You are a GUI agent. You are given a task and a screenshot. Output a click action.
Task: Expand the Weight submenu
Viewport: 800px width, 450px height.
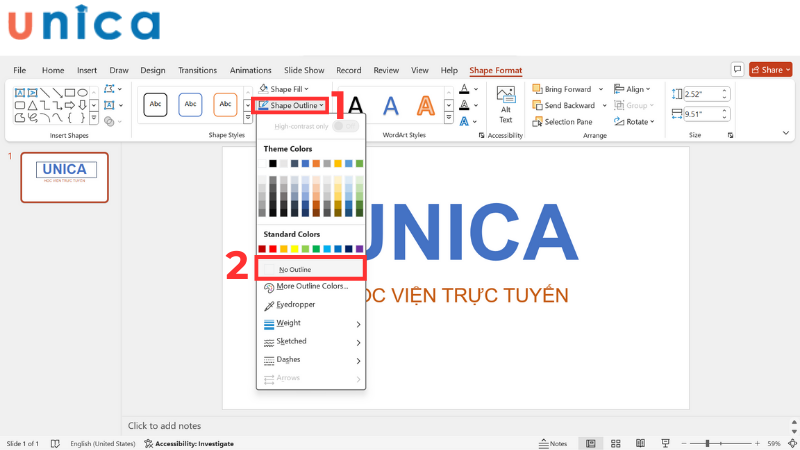coord(311,323)
